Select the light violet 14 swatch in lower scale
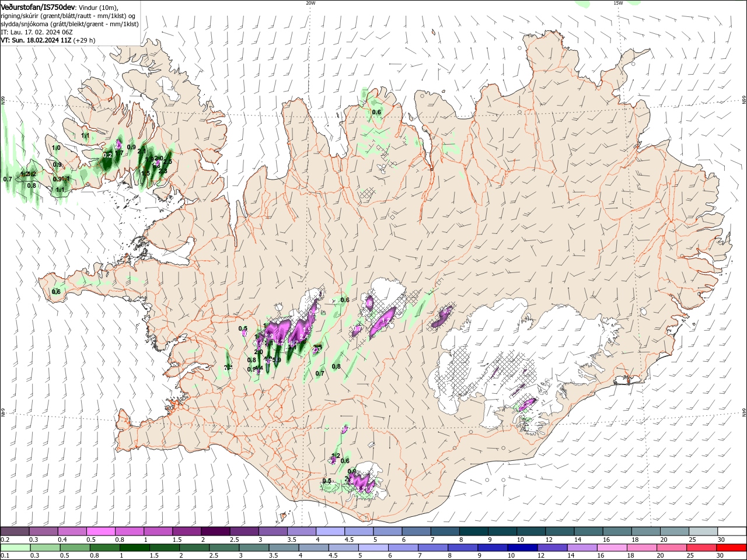This screenshot has height=560, width=747. click(581, 548)
